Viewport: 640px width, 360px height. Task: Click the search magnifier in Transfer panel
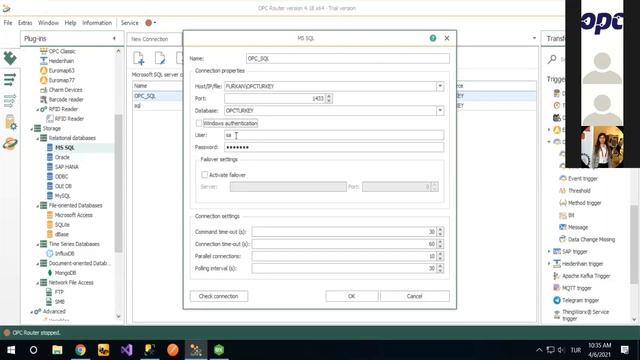[552, 60]
